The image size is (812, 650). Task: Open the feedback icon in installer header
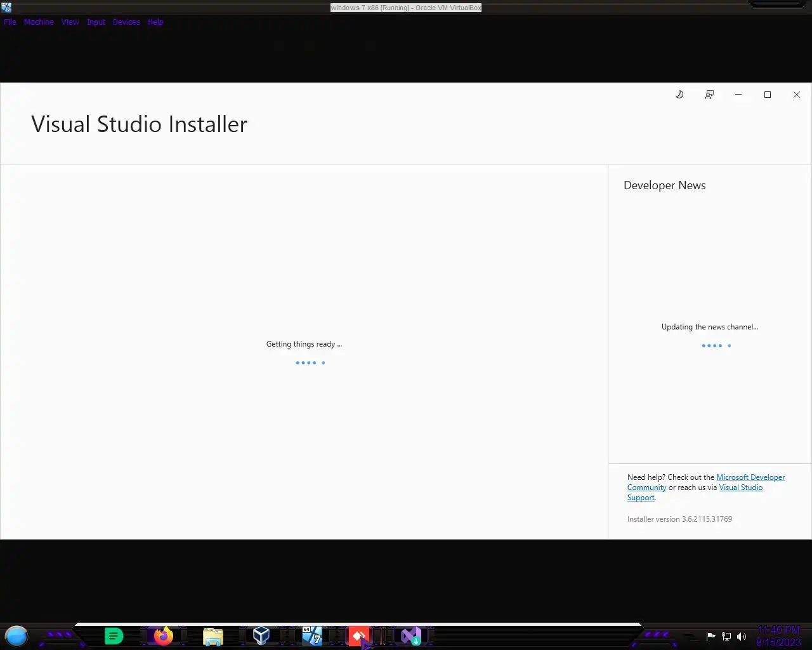[709, 95]
